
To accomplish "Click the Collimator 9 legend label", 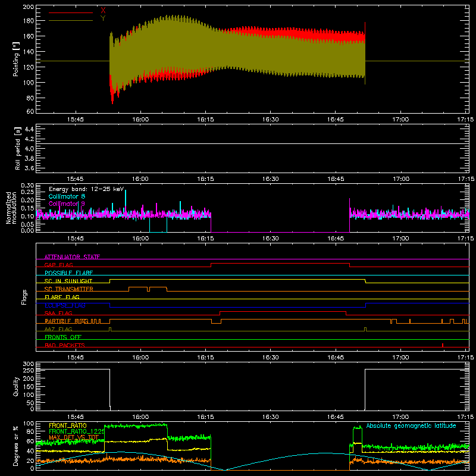I will pos(67,203).
